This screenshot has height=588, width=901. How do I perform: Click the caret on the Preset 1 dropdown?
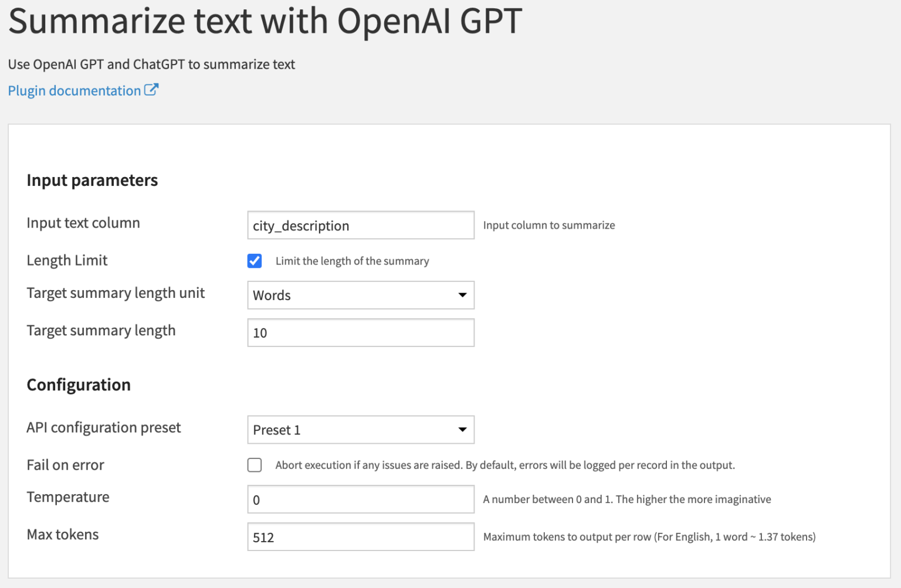pyautogui.click(x=463, y=430)
